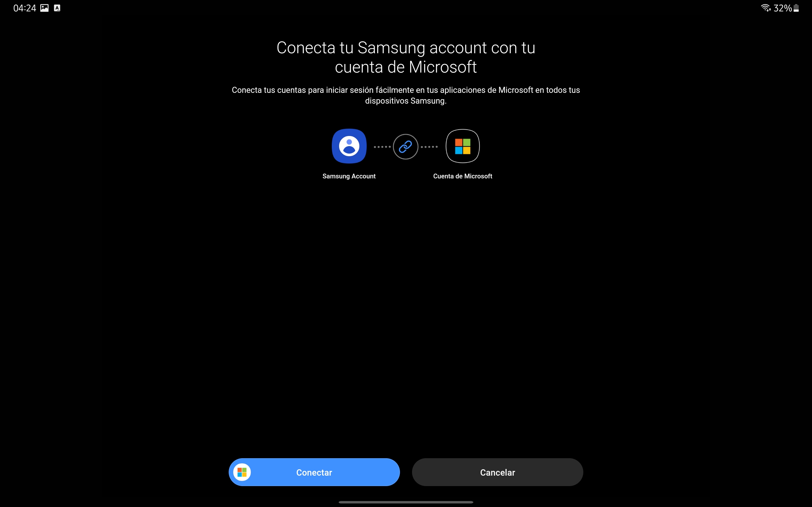Tap the Samsung Account label
Image resolution: width=812 pixels, height=507 pixels.
coord(349,176)
